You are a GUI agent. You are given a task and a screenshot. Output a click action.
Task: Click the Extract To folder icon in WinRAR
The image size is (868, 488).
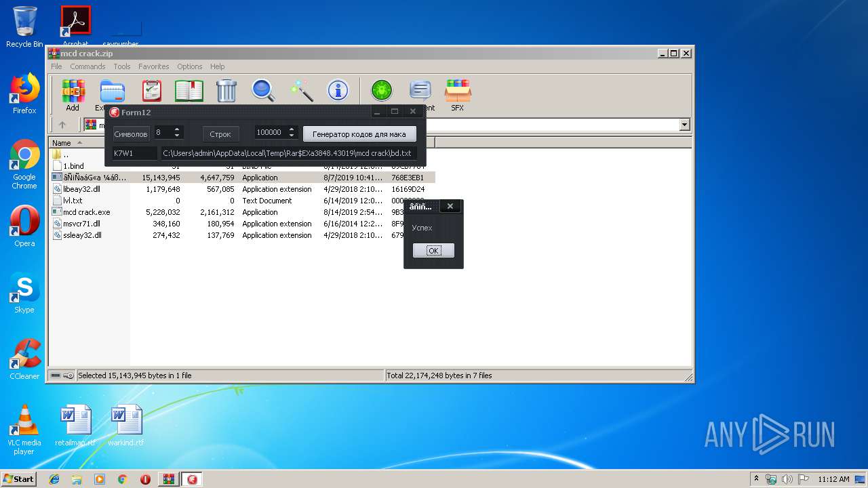coord(112,91)
